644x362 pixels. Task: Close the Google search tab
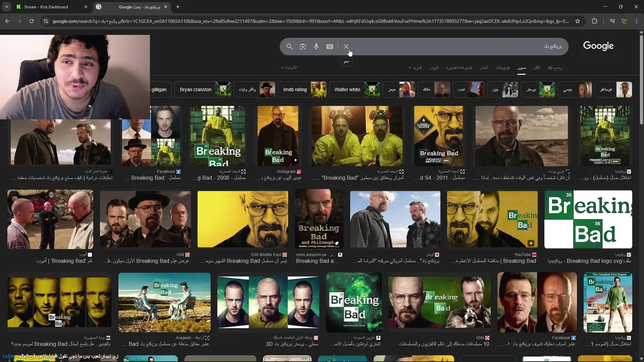coord(166,7)
